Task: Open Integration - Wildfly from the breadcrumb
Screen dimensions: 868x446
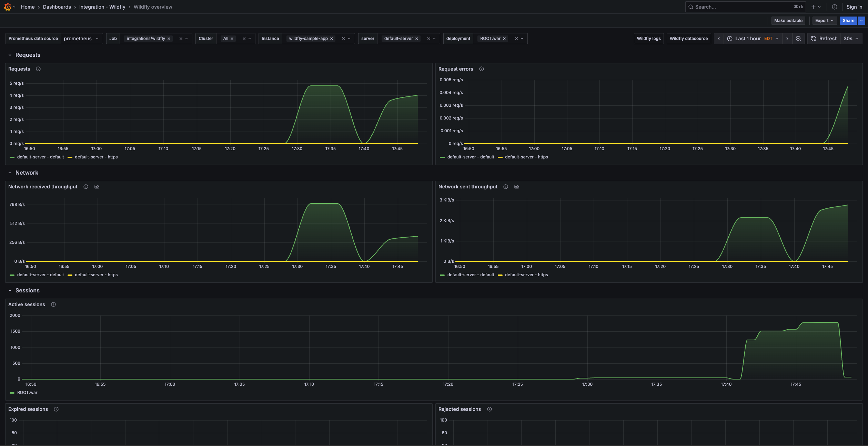Action: [102, 7]
